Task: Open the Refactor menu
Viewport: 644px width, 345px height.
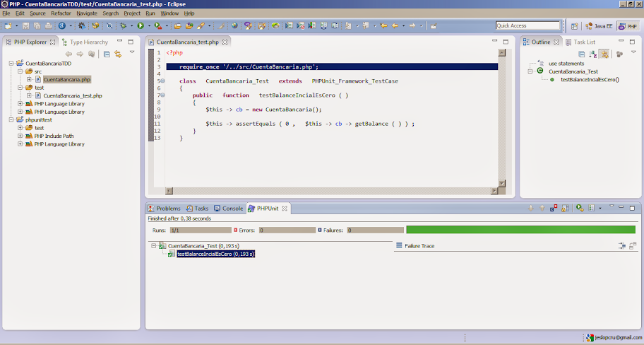Action: [x=61, y=13]
